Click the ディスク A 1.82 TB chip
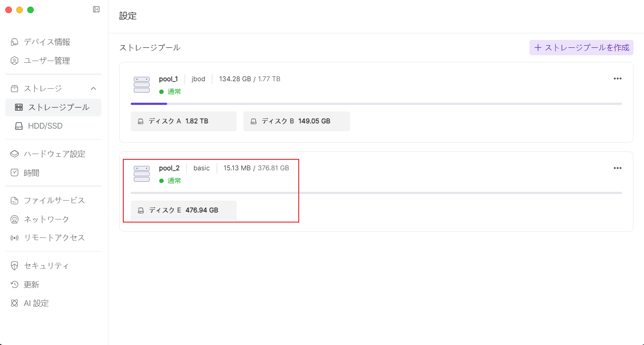 pyautogui.click(x=183, y=122)
